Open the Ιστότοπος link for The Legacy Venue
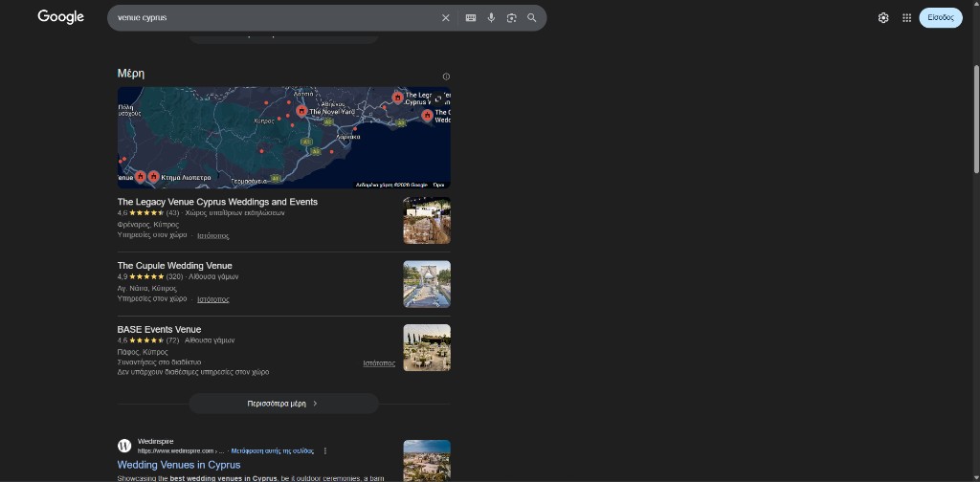 (213, 236)
